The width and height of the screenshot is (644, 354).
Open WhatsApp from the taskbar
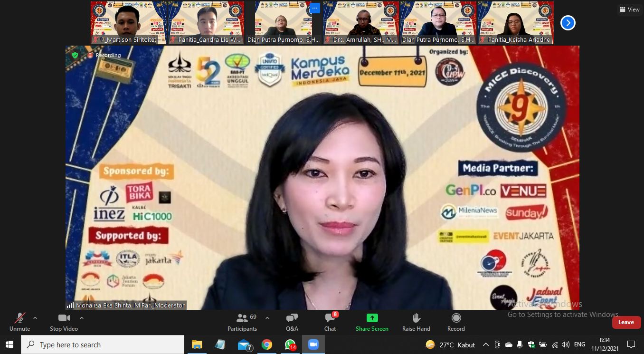(290, 344)
